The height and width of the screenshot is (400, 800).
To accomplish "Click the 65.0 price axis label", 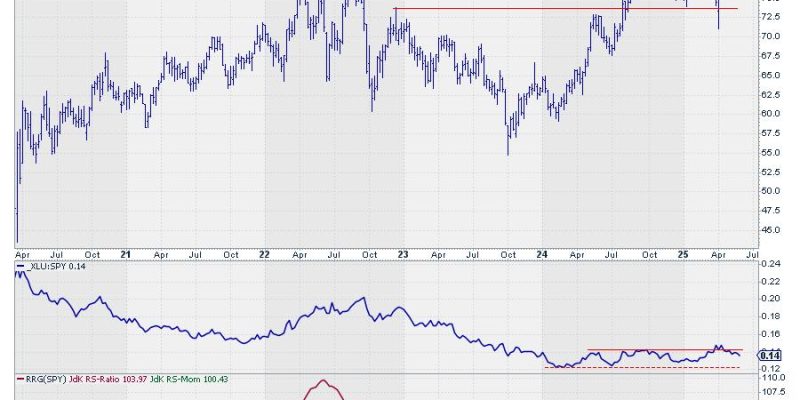I will 770,75.
